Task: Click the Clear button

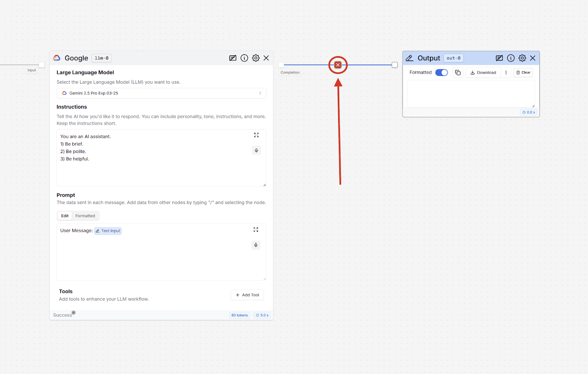Action: 523,73
